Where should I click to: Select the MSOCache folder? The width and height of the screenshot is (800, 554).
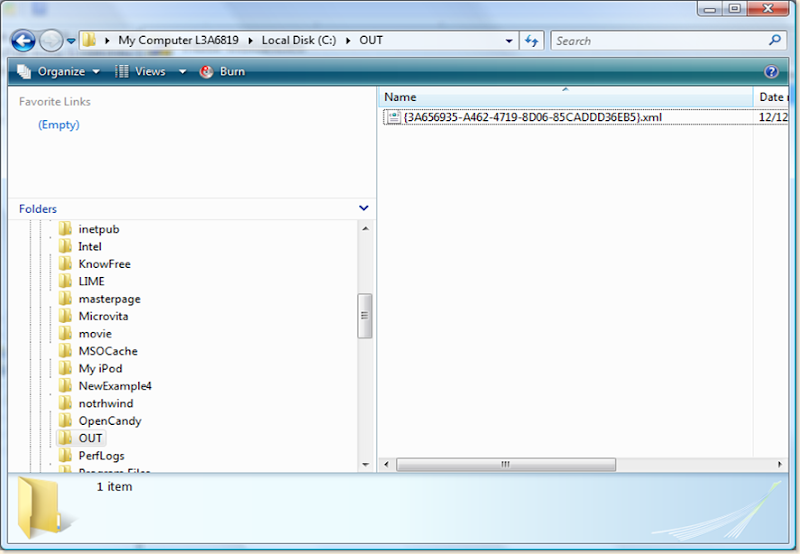[x=108, y=351]
